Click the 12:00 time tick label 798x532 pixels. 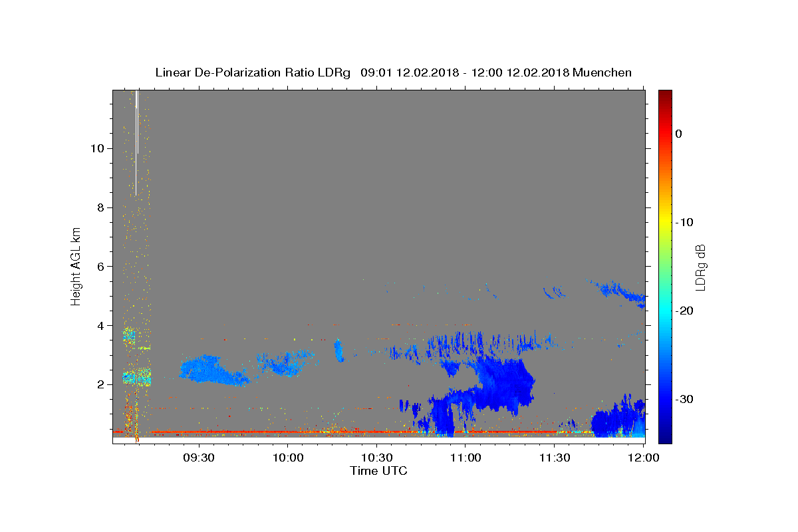tap(644, 458)
